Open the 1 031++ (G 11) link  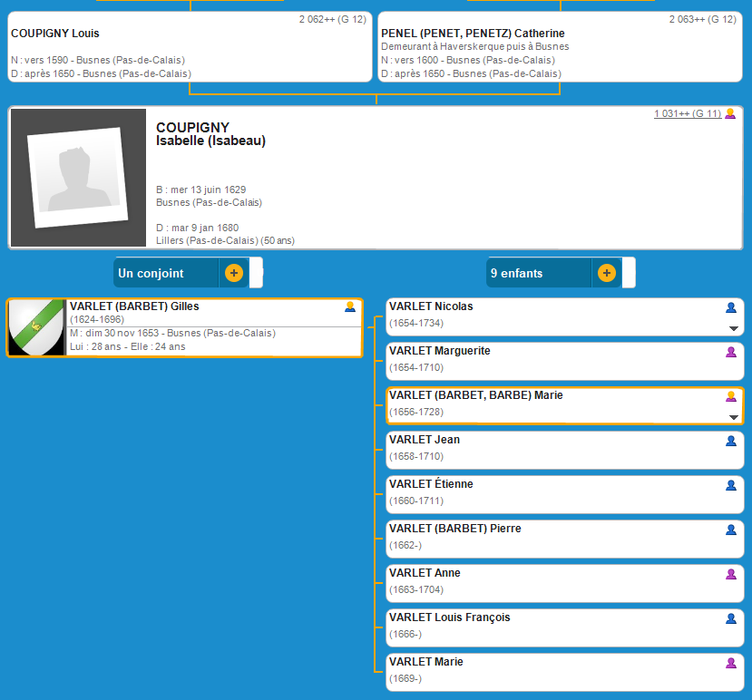(687, 114)
